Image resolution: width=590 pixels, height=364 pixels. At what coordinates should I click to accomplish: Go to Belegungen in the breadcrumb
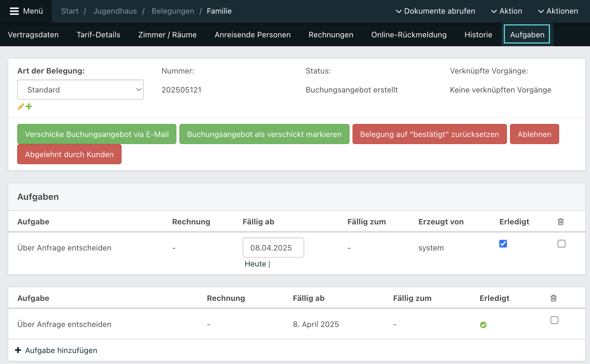pyautogui.click(x=173, y=11)
